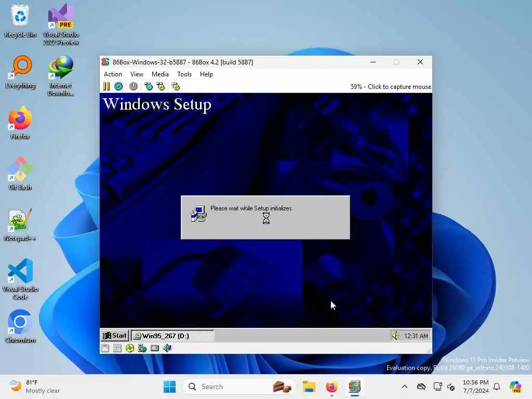Click first floppy drive status icon
This screenshot has width=532, height=399.
coord(105,348)
